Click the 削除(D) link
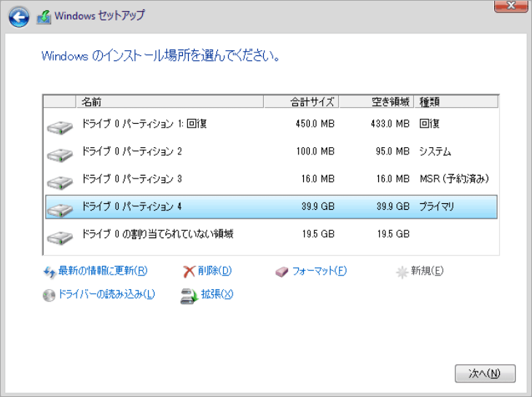The width and height of the screenshot is (532, 397). (214, 271)
